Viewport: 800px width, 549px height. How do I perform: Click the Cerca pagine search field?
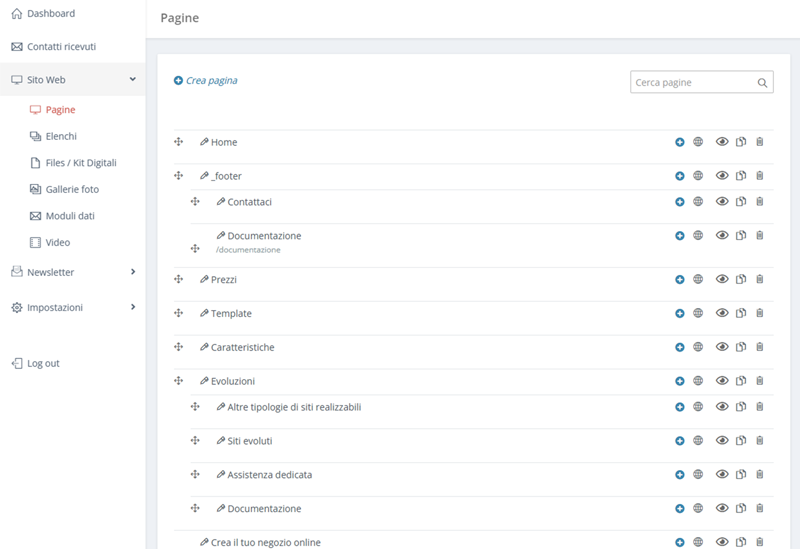(691, 82)
